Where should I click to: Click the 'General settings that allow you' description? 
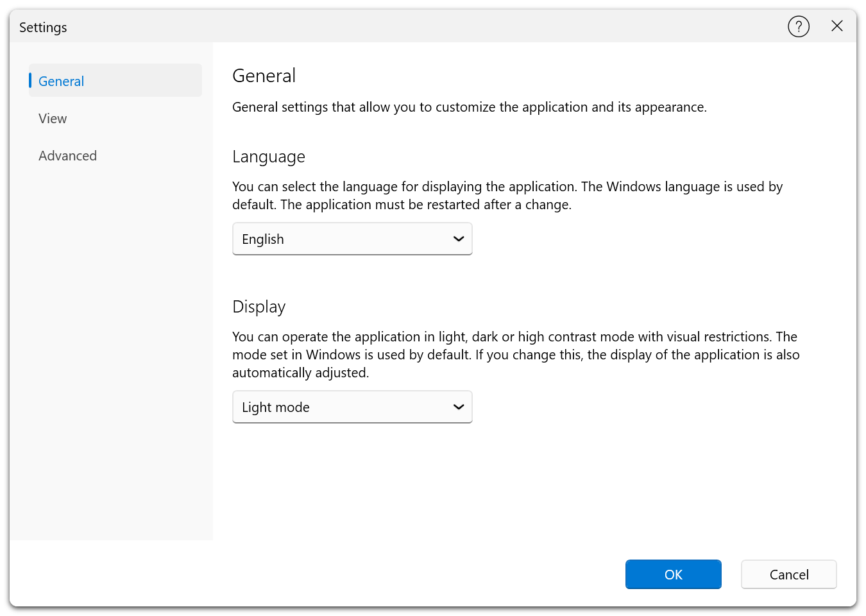click(x=470, y=107)
